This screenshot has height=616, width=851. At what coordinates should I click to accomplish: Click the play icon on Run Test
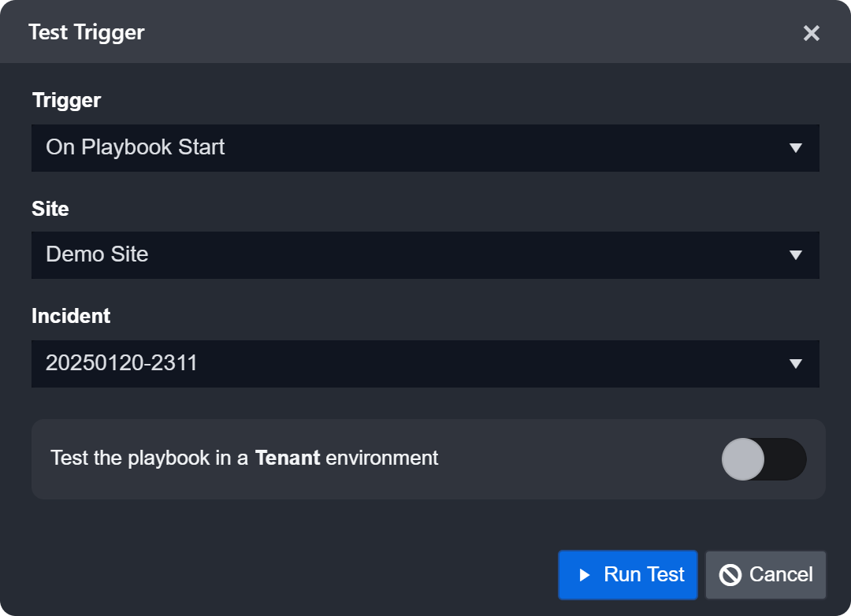click(x=584, y=575)
